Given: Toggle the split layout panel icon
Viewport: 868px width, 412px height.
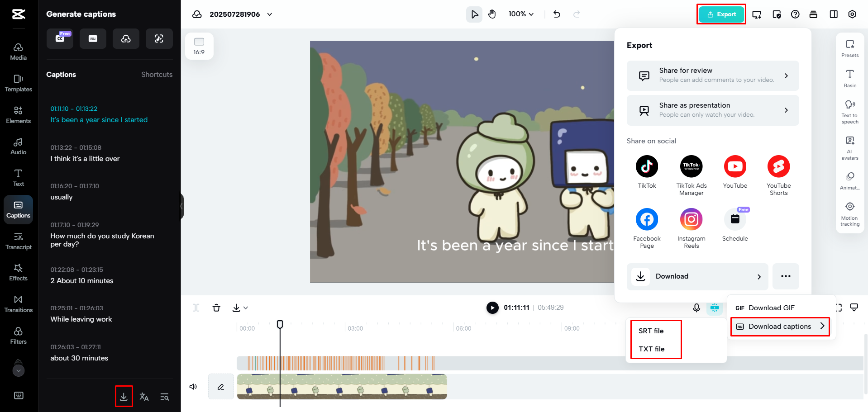Looking at the screenshot, I should (834, 14).
